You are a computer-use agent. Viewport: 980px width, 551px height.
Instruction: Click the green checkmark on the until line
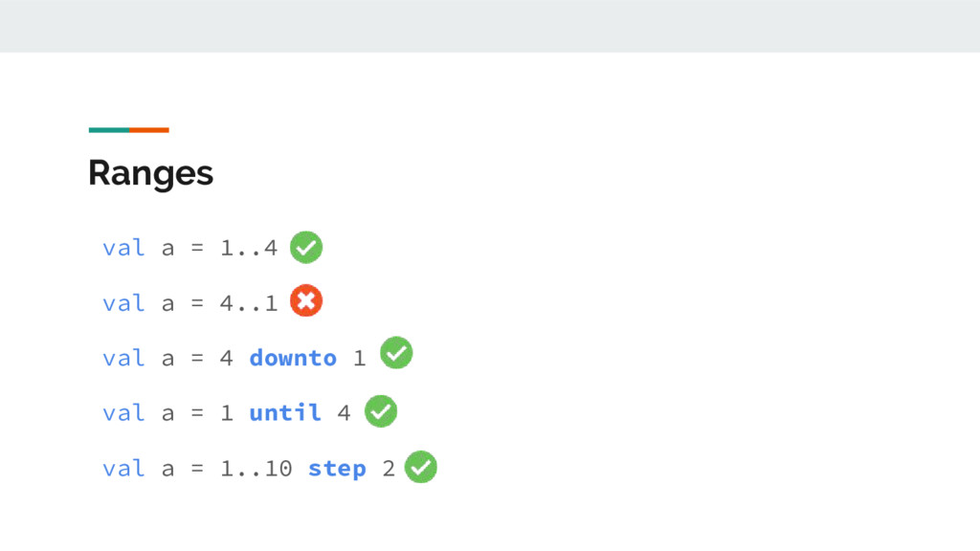[381, 410]
